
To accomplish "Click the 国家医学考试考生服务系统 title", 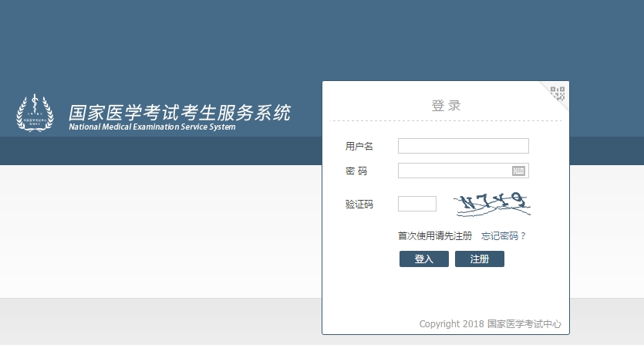I will pos(180,113).
